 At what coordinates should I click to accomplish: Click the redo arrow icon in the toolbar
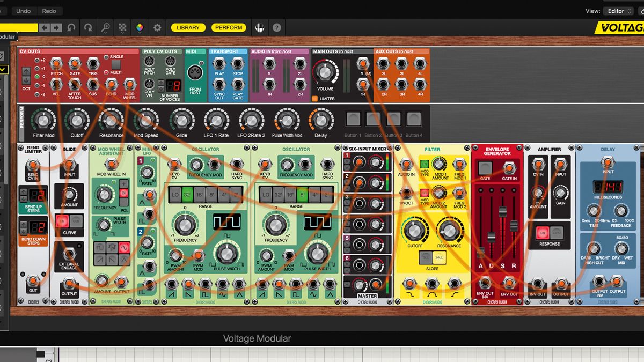click(x=88, y=27)
